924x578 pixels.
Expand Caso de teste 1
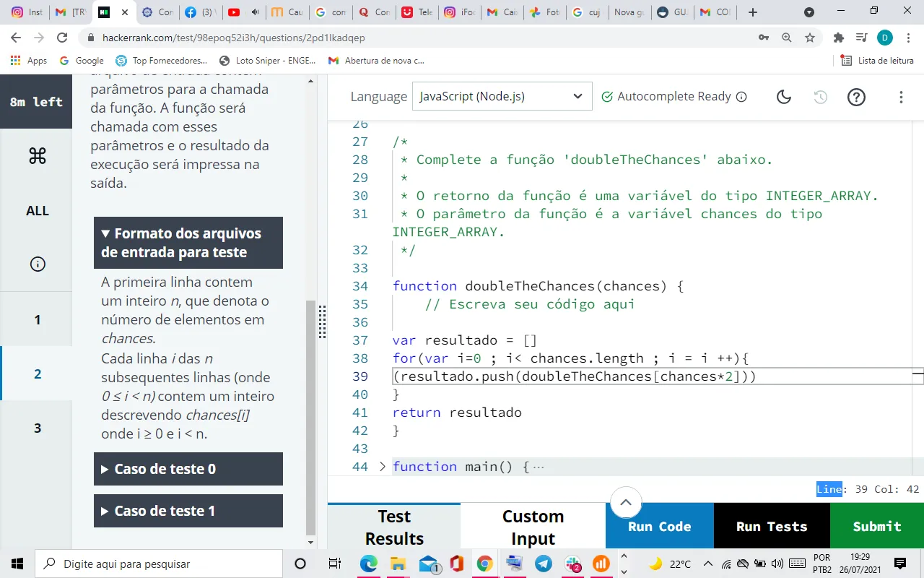point(188,511)
